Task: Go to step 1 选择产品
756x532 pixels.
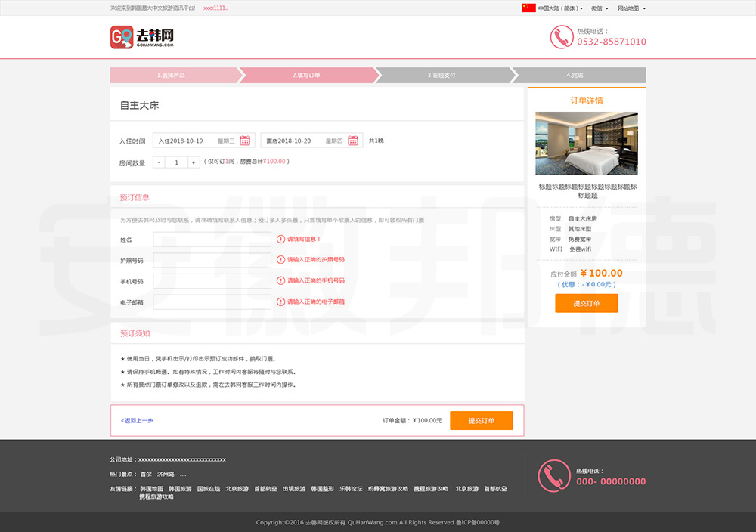Action: (x=172, y=76)
